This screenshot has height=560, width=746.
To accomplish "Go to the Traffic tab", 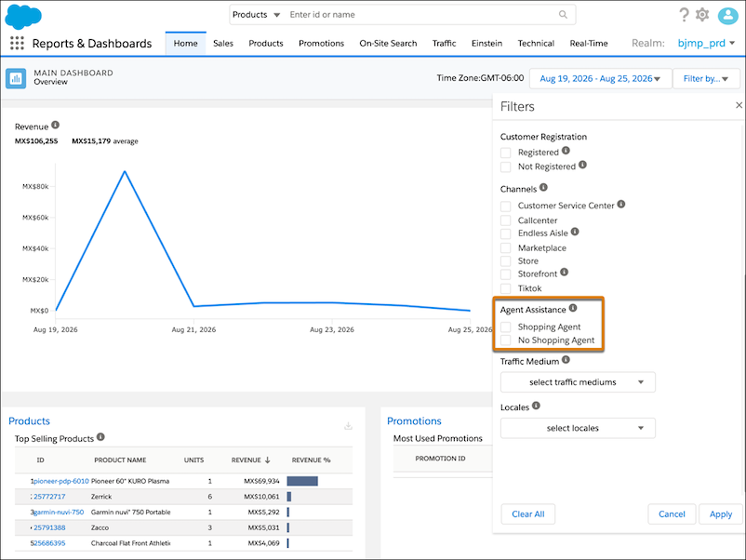I will pyautogui.click(x=444, y=44).
